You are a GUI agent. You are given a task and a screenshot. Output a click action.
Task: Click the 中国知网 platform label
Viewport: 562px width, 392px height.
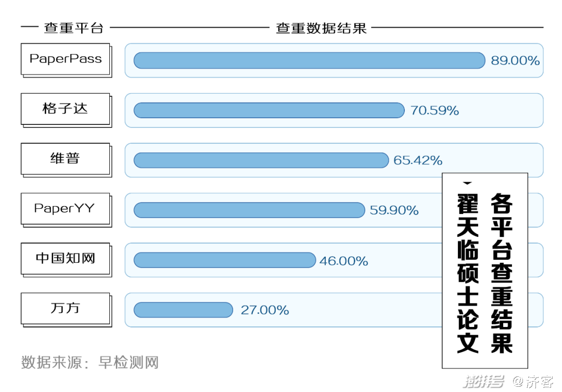click(x=66, y=259)
